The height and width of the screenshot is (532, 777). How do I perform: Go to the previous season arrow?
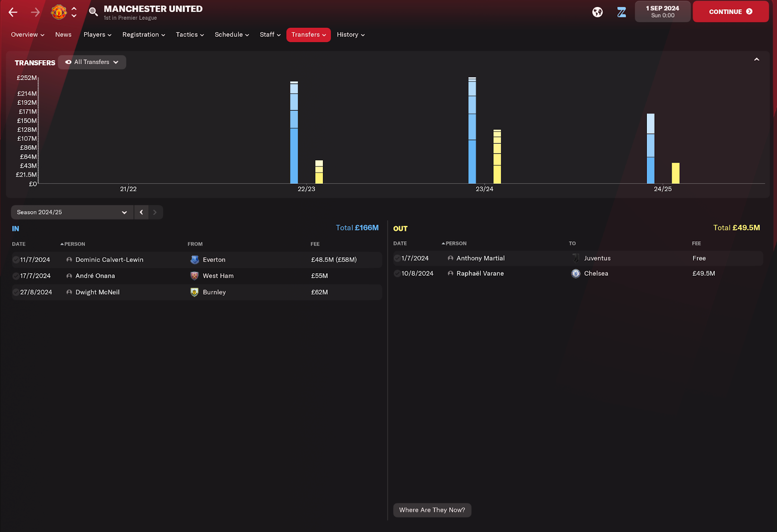coord(141,212)
